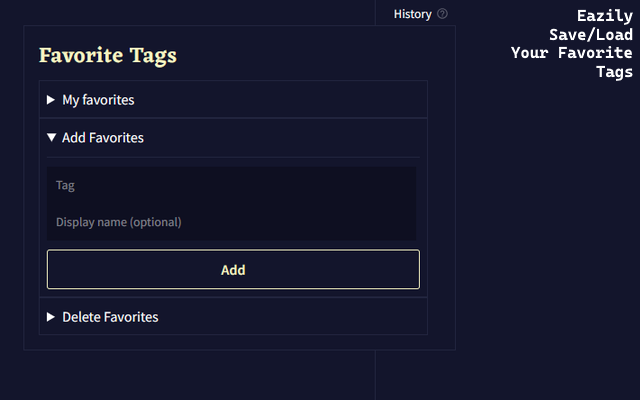This screenshot has width=640, height=400.
Task: Open the History label
Action: coord(412,14)
